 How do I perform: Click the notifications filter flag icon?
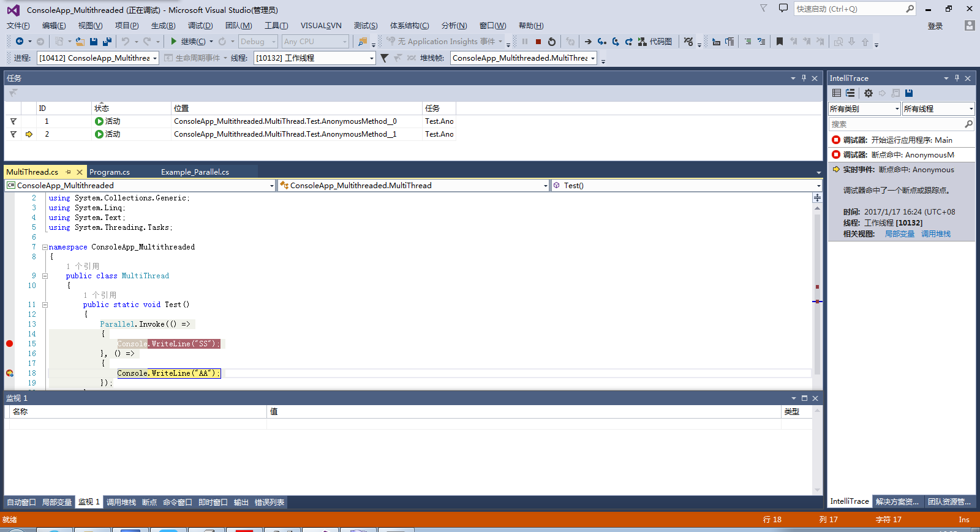763,8
